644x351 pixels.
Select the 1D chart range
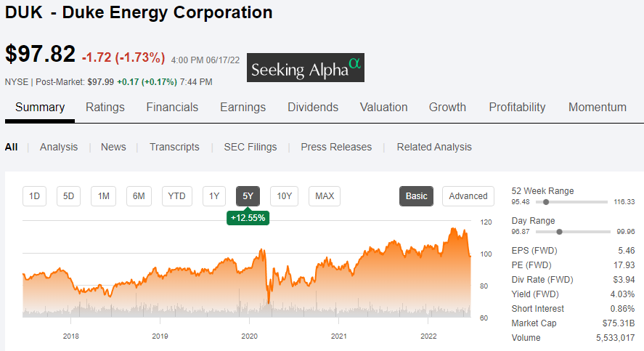(x=34, y=196)
